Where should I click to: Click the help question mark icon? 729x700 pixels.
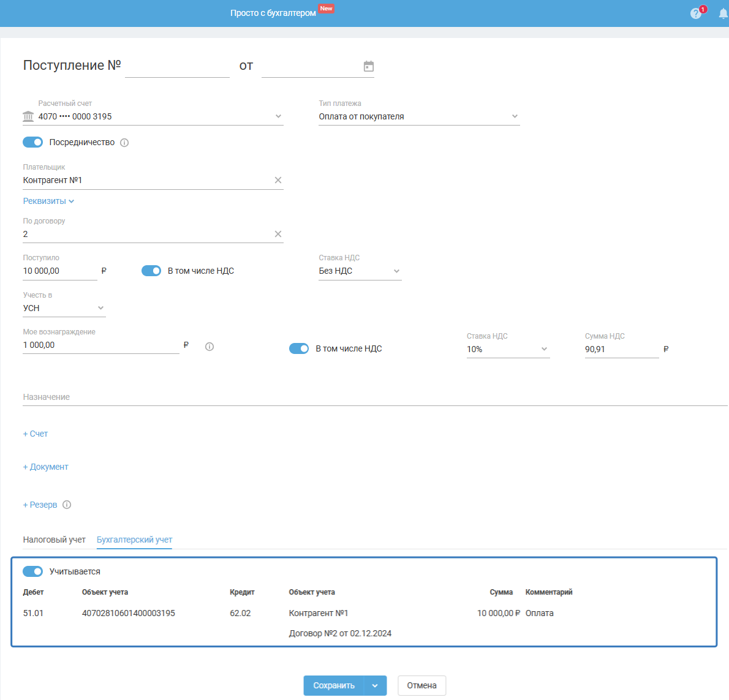(x=695, y=13)
